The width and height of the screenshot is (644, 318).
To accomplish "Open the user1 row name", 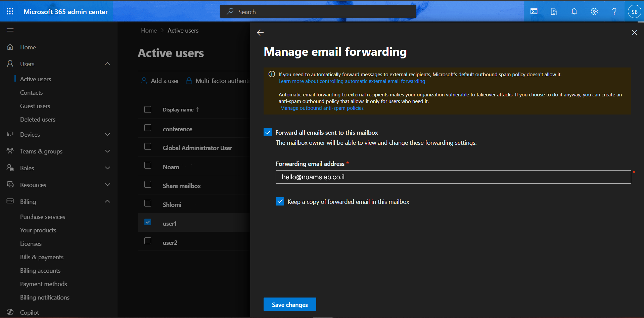I will 170,223.
